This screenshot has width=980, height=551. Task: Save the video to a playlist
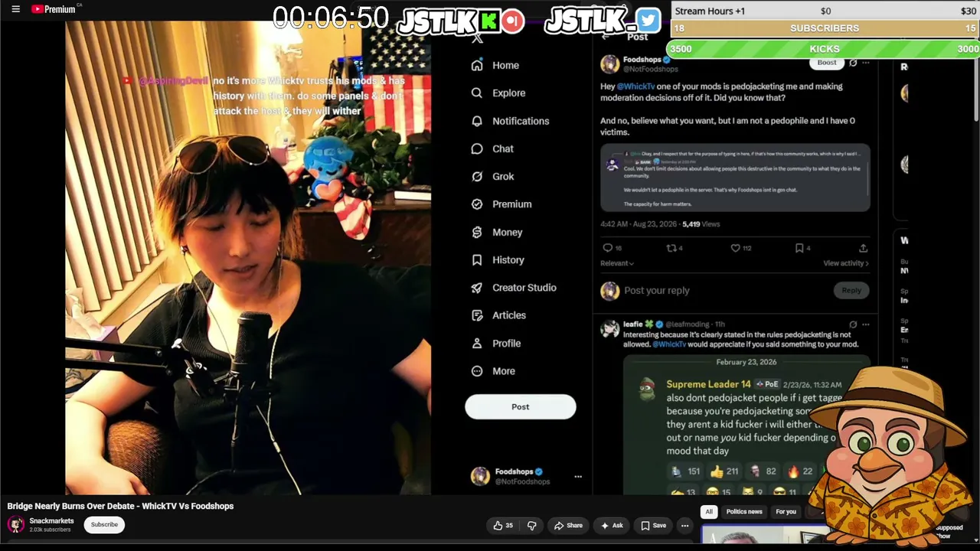point(653,526)
